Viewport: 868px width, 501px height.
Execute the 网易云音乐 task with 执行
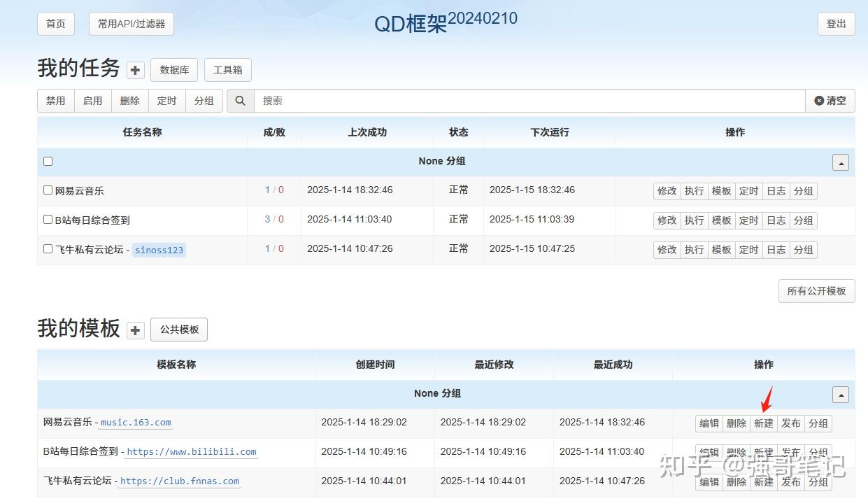[x=694, y=190]
